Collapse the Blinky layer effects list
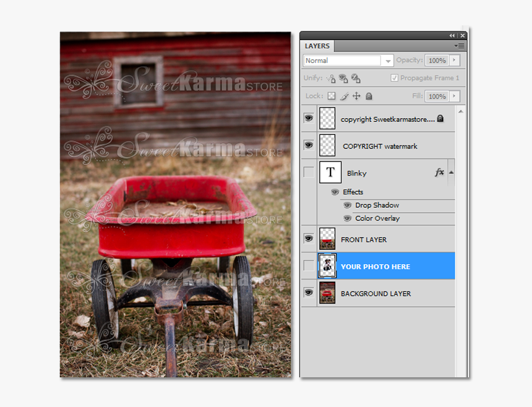 pos(451,173)
